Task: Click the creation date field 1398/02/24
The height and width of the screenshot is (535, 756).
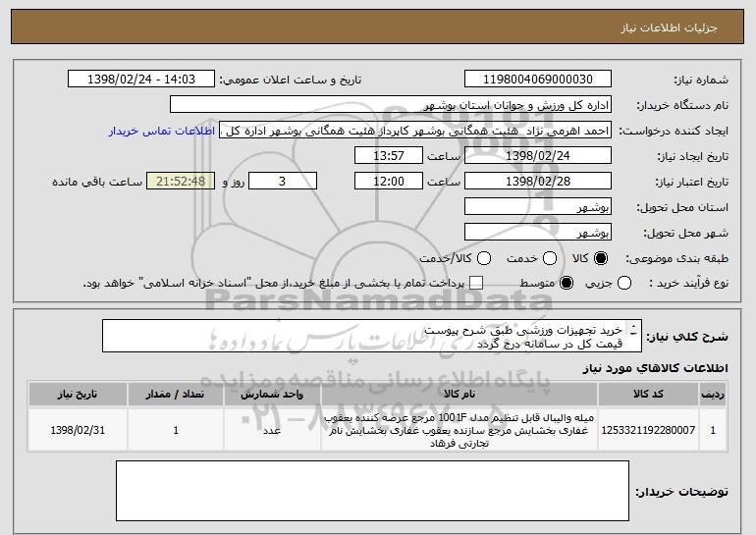Action: [x=538, y=156]
